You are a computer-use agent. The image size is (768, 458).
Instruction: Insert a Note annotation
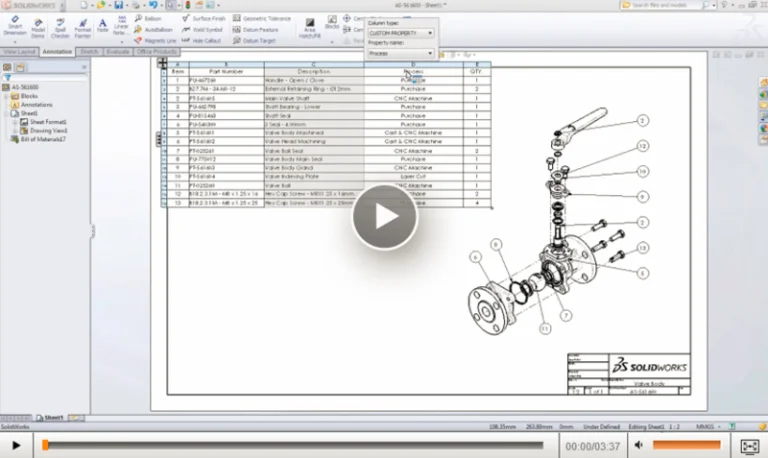pyautogui.click(x=102, y=26)
